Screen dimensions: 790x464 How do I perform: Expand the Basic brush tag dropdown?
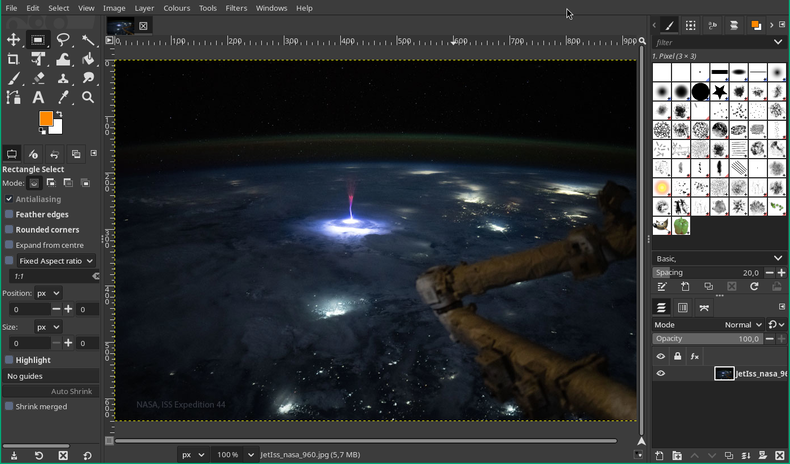[x=778, y=258]
